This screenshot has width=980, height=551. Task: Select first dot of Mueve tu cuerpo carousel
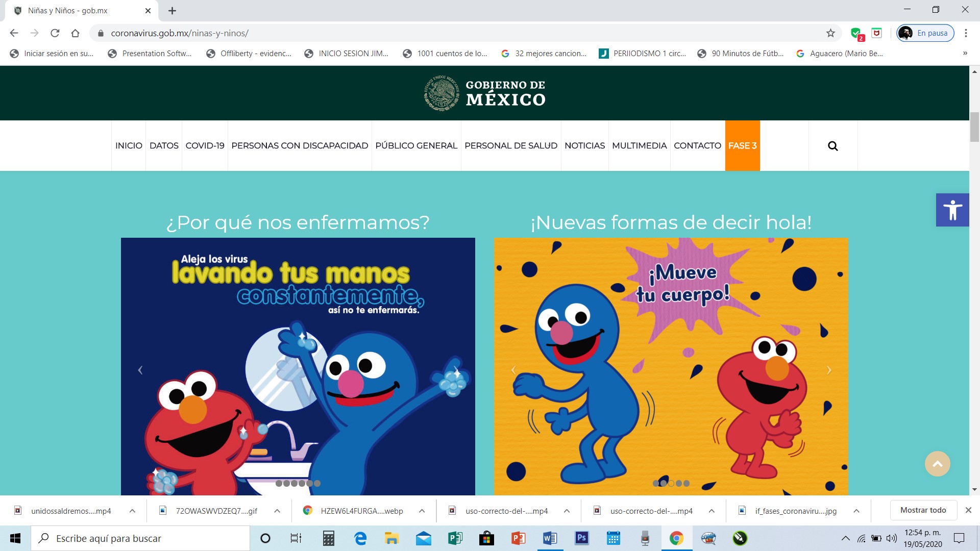(656, 483)
